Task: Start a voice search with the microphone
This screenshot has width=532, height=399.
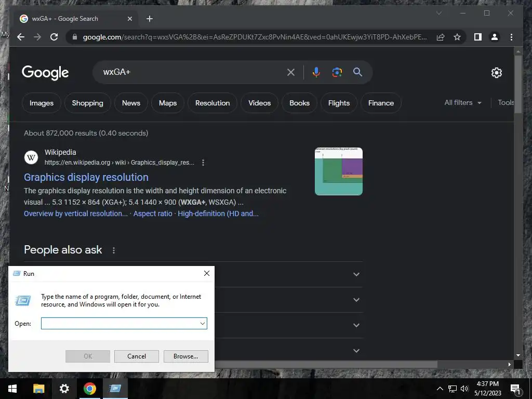Action: pos(316,72)
